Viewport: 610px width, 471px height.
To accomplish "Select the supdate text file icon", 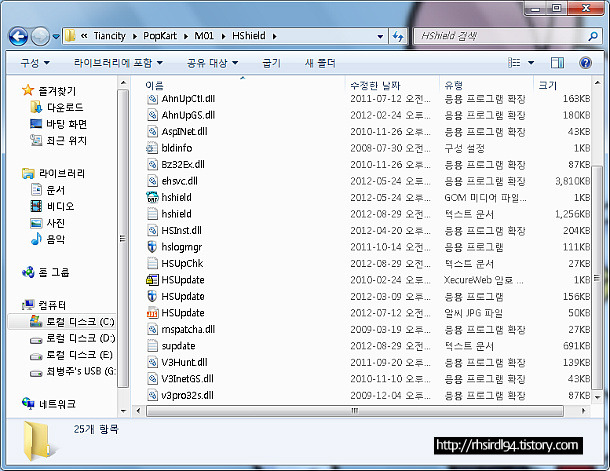I will click(152, 346).
